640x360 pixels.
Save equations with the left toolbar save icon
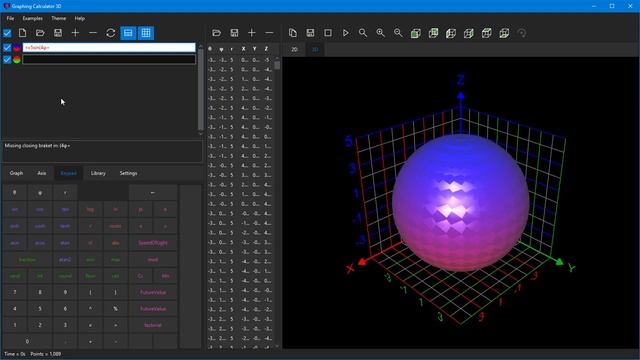pos(58,33)
